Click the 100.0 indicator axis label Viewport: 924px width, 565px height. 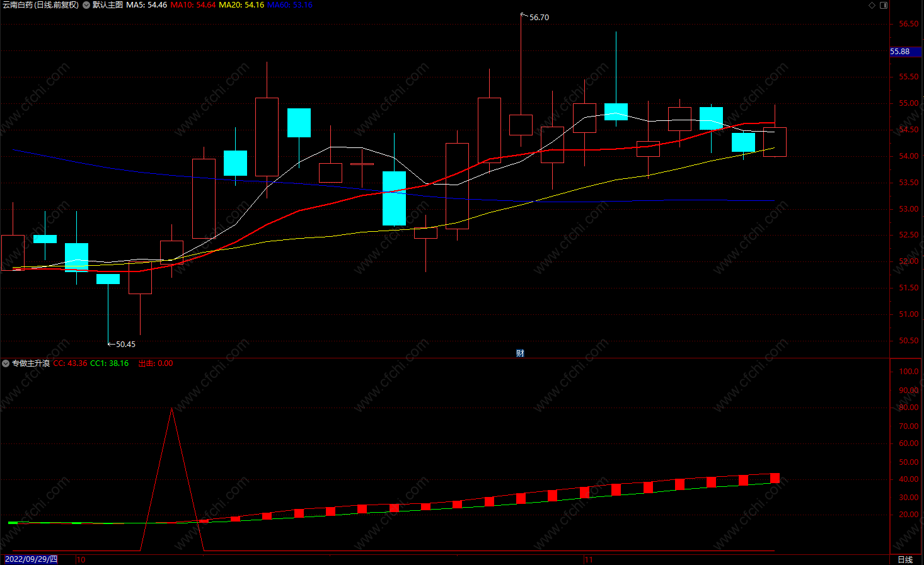click(x=909, y=372)
